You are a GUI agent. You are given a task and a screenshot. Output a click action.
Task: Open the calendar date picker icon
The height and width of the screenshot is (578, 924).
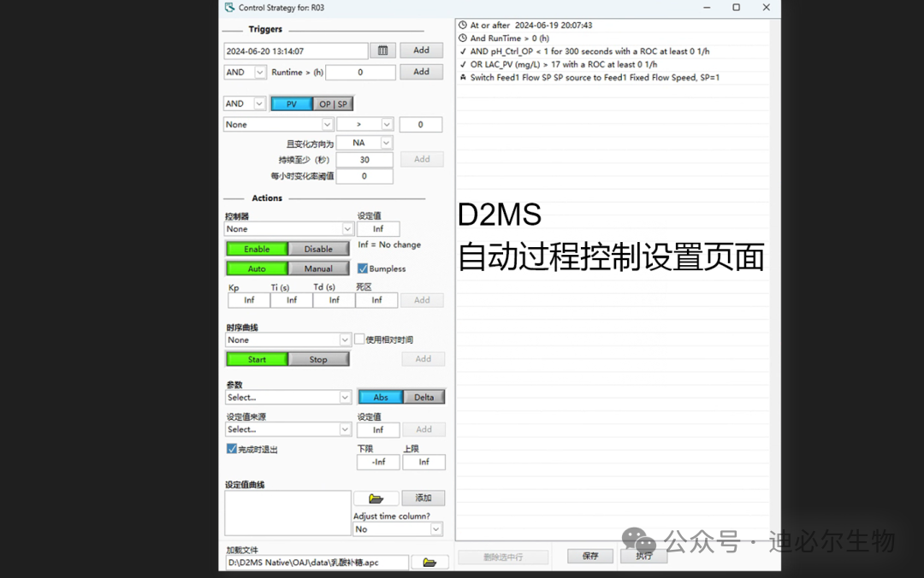[382, 50]
